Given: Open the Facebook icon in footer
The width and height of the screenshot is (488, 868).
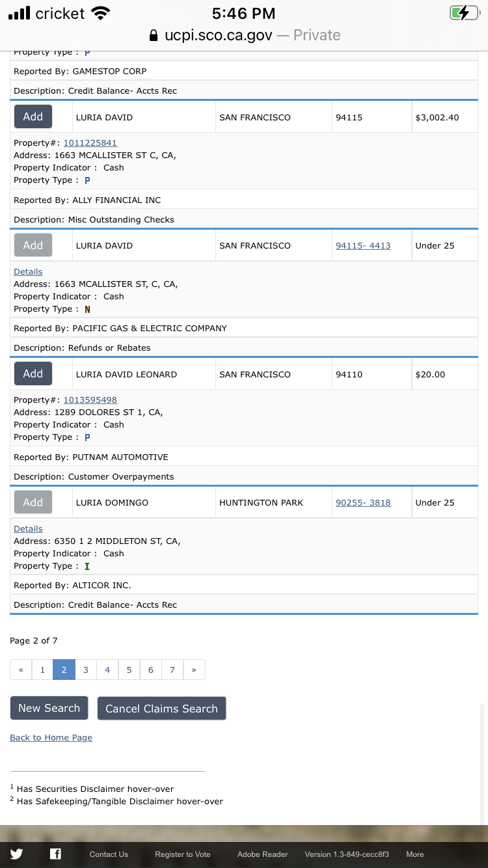Looking at the screenshot, I should 55,854.
